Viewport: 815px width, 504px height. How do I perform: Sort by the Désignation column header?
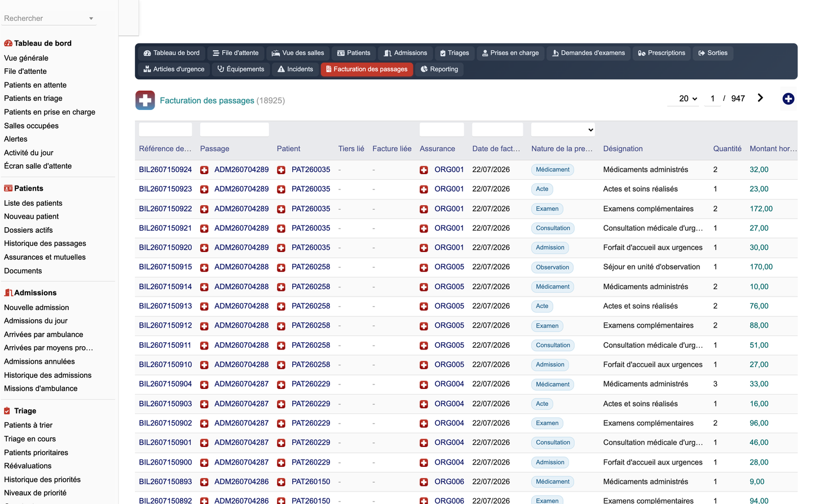[623, 149]
